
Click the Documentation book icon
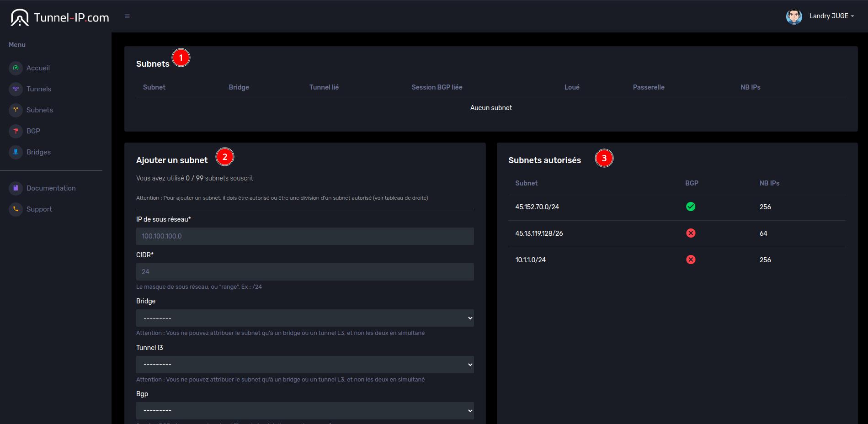[16, 188]
